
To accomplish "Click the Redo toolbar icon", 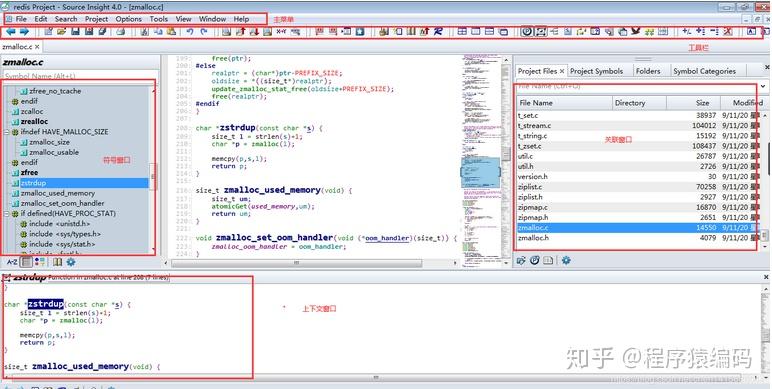I will click(x=203, y=32).
